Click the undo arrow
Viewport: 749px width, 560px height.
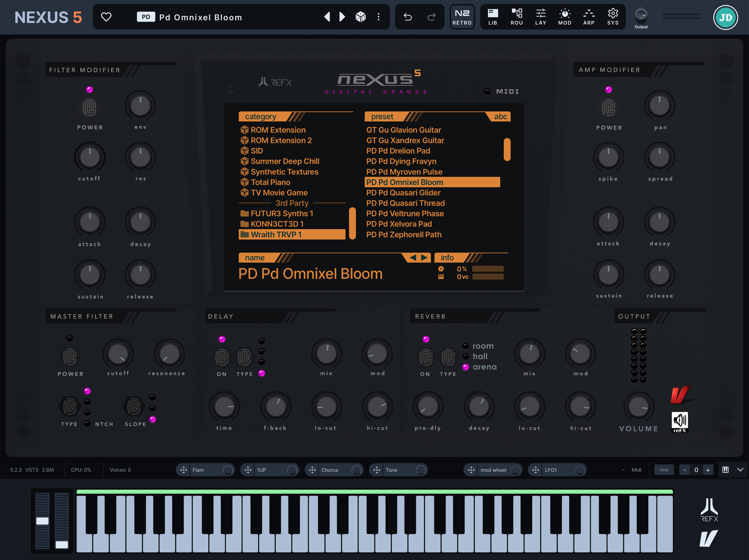click(x=407, y=16)
